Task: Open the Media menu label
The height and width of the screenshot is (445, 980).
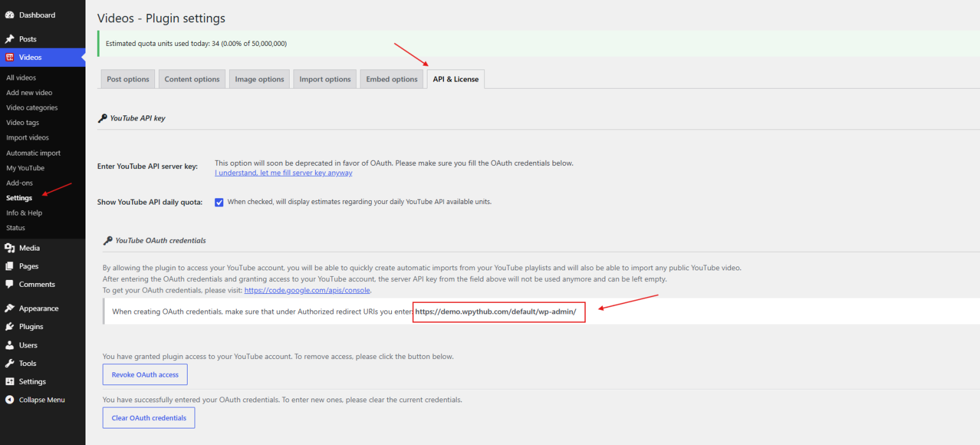Action: [x=29, y=248]
